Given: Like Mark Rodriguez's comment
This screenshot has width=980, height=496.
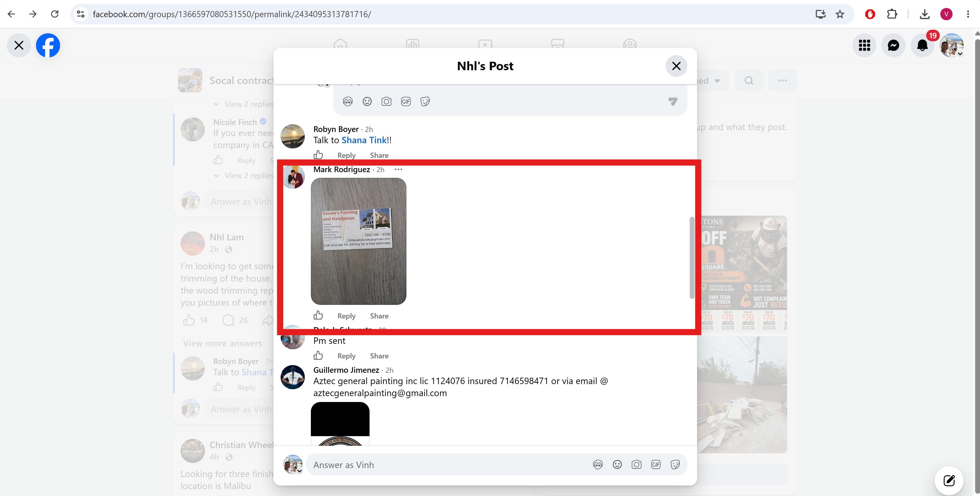Looking at the screenshot, I should pos(318,315).
